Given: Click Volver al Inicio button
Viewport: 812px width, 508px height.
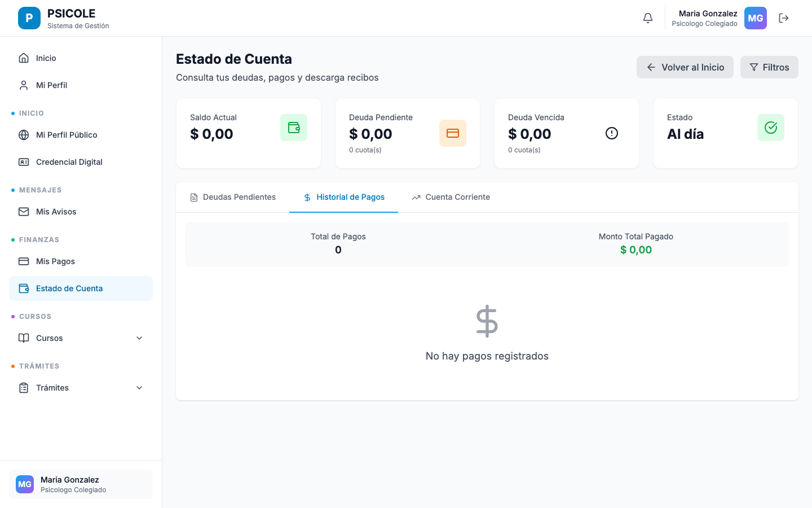Looking at the screenshot, I should 685,67.
